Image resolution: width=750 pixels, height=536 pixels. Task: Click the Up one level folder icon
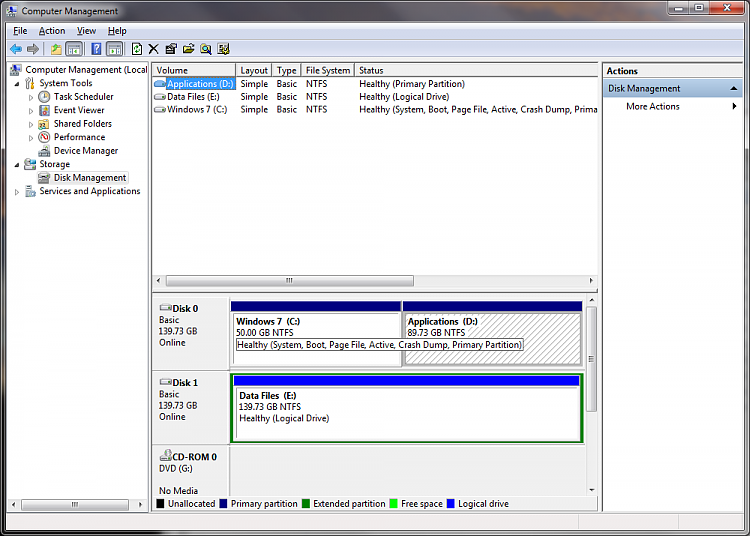click(56, 49)
